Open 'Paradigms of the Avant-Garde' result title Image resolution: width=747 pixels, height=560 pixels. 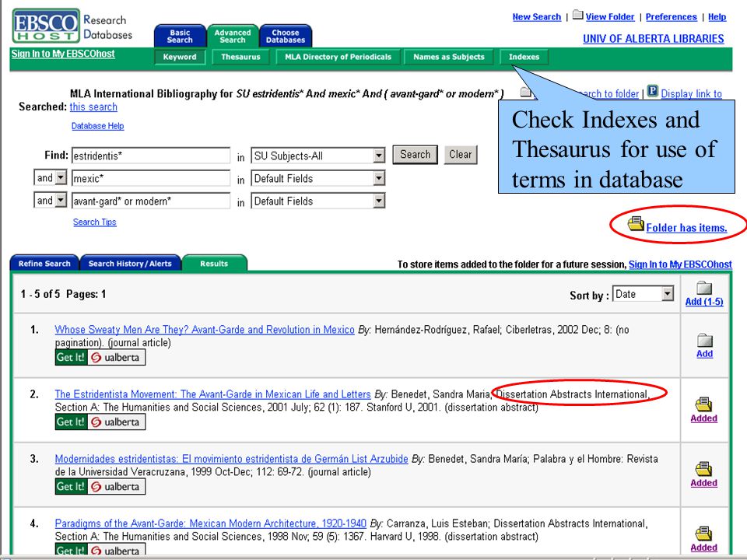[x=210, y=523]
